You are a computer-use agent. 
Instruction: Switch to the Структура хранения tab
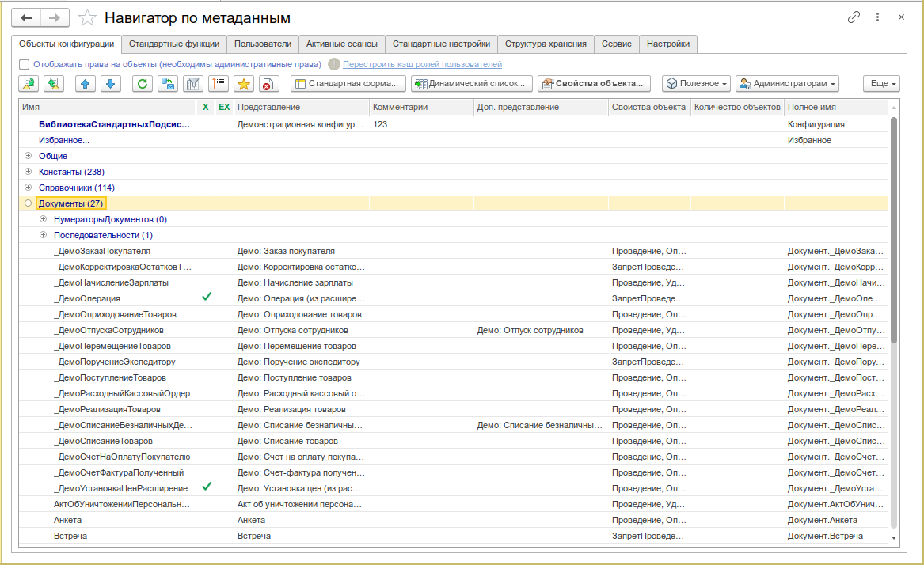(x=546, y=44)
